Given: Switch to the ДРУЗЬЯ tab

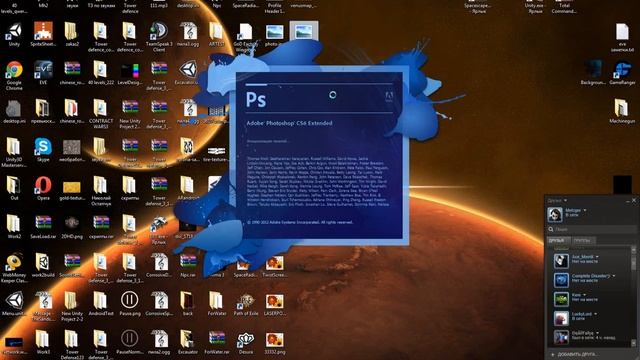Looking at the screenshot, I should click(558, 240).
